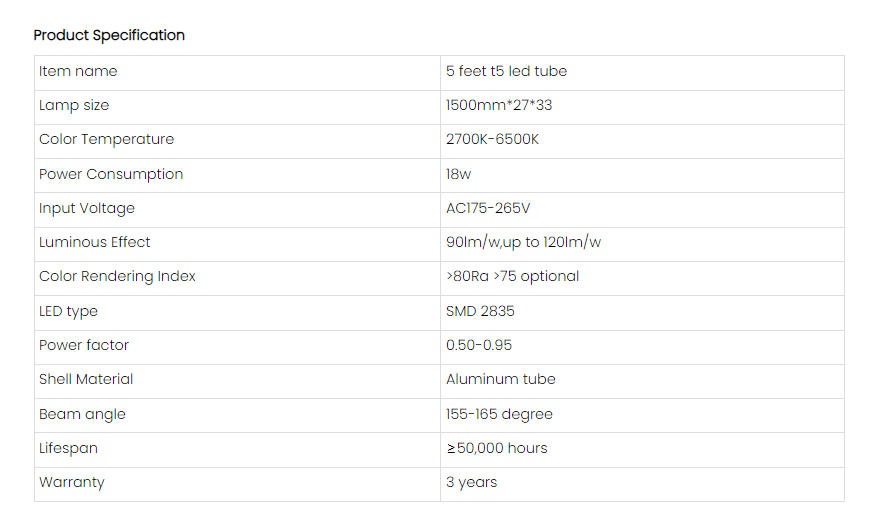The image size is (888, 524).
Task: Click the Input Voltage label
Action: (x=87, y=208)
